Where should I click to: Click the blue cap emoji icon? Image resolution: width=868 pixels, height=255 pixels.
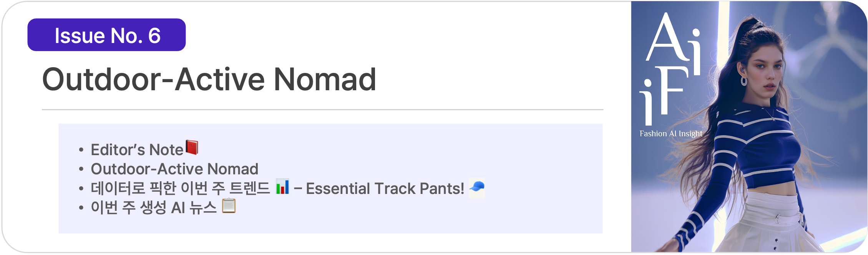477,188
